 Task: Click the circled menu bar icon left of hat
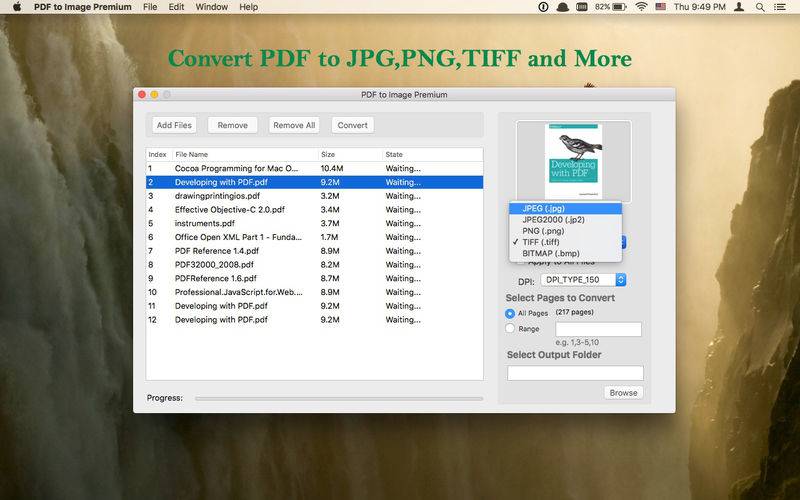point(543,7)
